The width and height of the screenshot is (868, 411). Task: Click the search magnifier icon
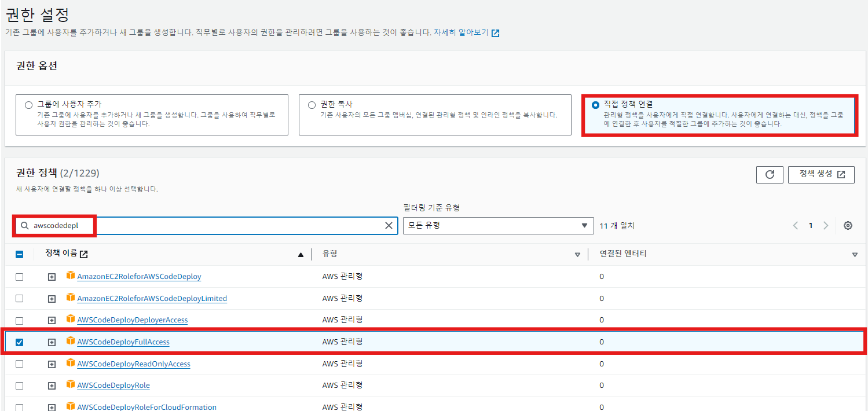tap(25, 226)
